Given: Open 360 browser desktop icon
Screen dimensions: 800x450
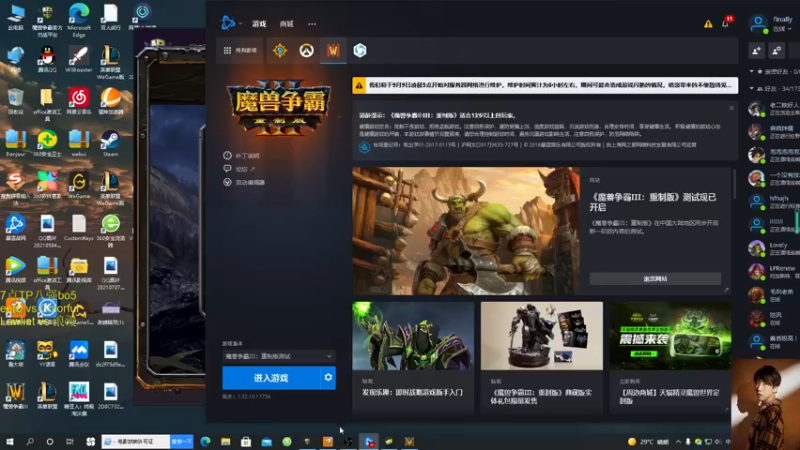Looking at the screenshot, I should coord(110,231).
